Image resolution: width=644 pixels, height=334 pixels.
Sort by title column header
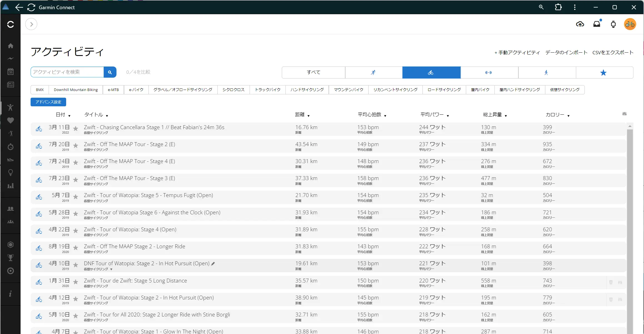tap(96, 115)
